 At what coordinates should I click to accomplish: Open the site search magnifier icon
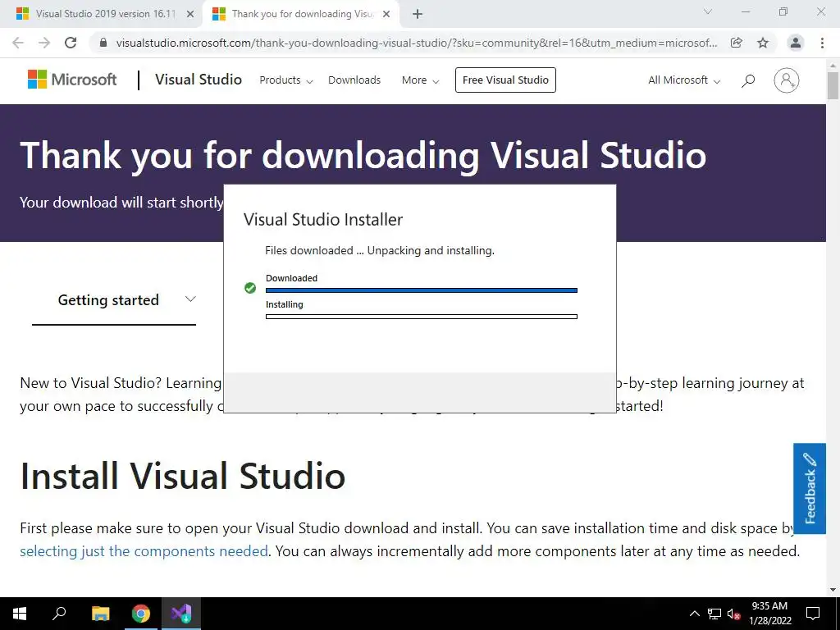coord(748,80)
